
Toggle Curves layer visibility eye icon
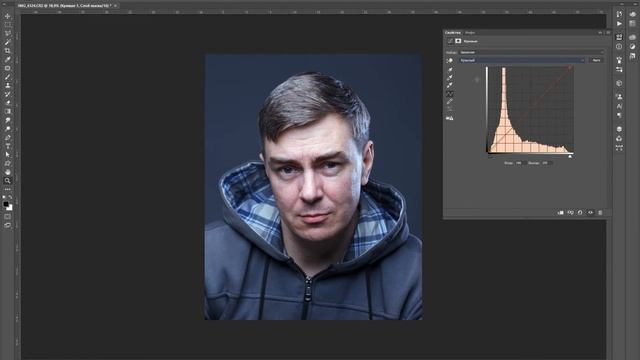(590, 213)
